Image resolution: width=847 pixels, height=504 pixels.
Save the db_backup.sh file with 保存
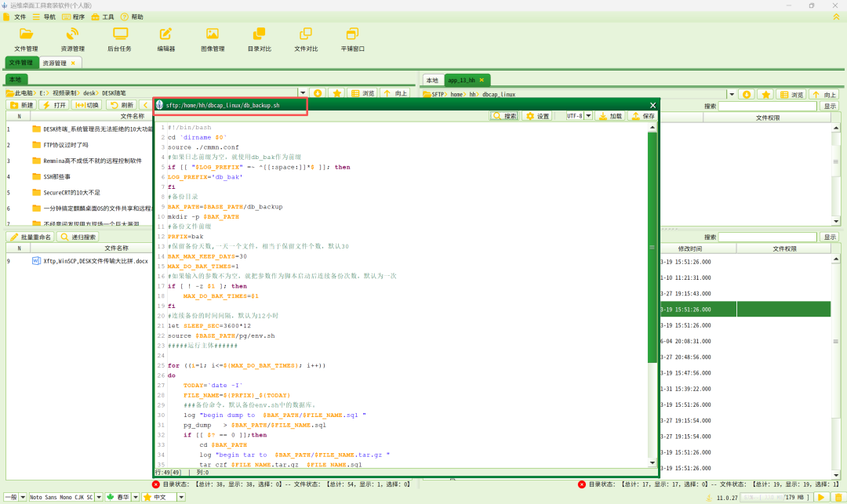[642, 116]
